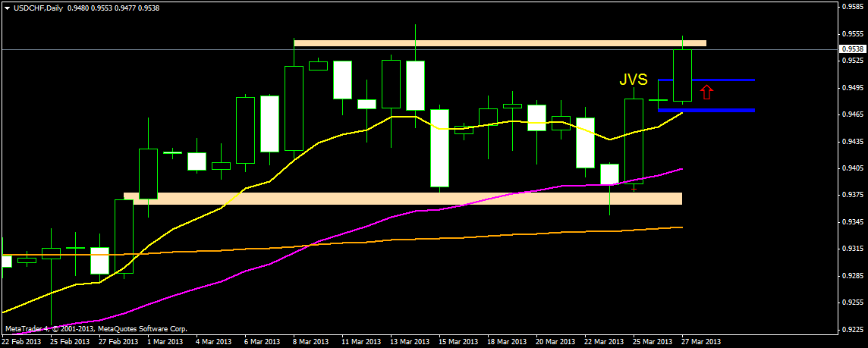Image resolution: width=868 pixels, height=348 pixels.
Task: Click the 0.9495 price axis label
Action: coord(852,87)
